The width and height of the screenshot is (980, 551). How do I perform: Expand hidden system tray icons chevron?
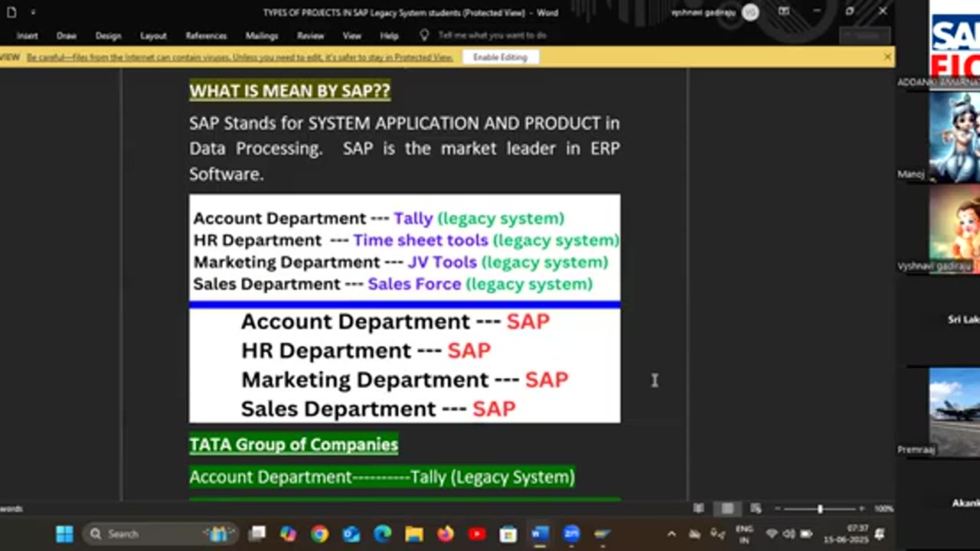click(x=671, y=534)
